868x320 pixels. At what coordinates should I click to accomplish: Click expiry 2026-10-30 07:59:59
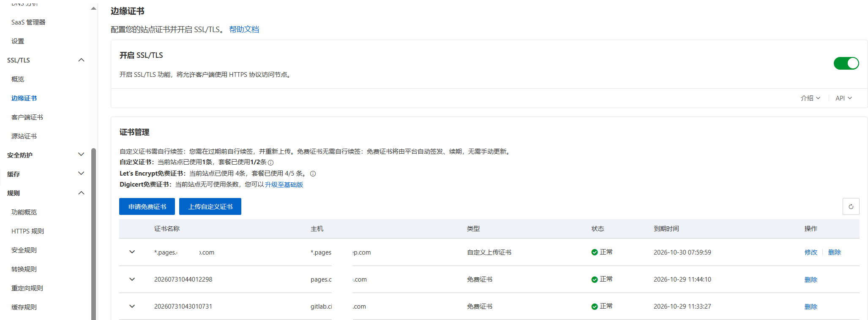[682, 252]
